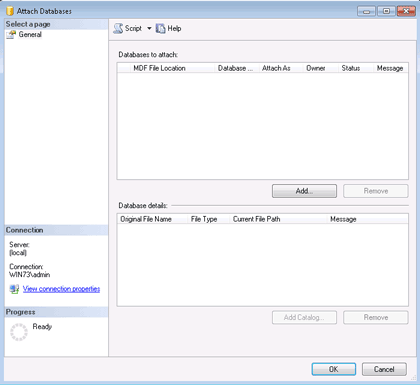This screenshot has height=385, width=420.
Task: Click the Ready progress spinner
Action: click(x=19, y=332)
